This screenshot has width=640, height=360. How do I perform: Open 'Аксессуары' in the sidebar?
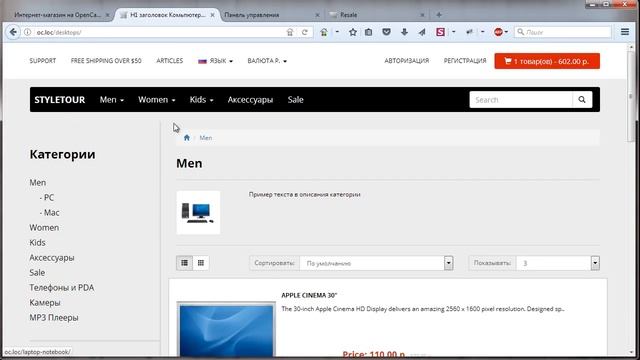pyautogui.click(x=52, y=258)
